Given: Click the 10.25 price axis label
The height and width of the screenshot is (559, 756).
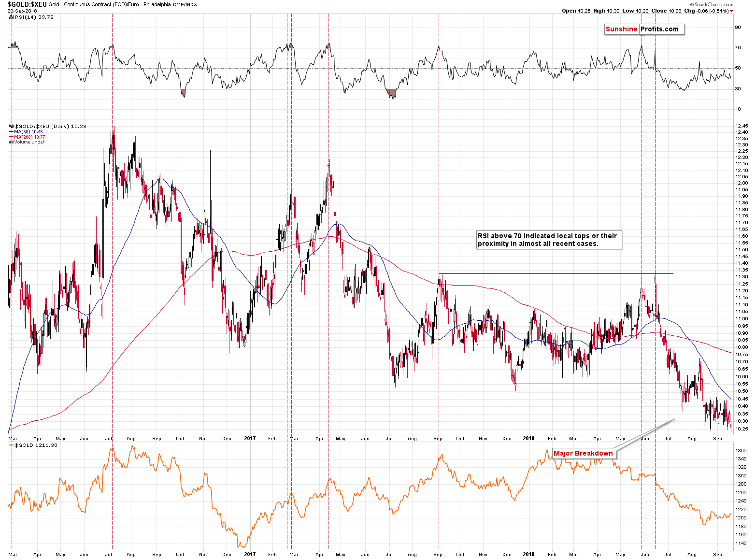Looking at the screenshot, I should tap(741, 429).
